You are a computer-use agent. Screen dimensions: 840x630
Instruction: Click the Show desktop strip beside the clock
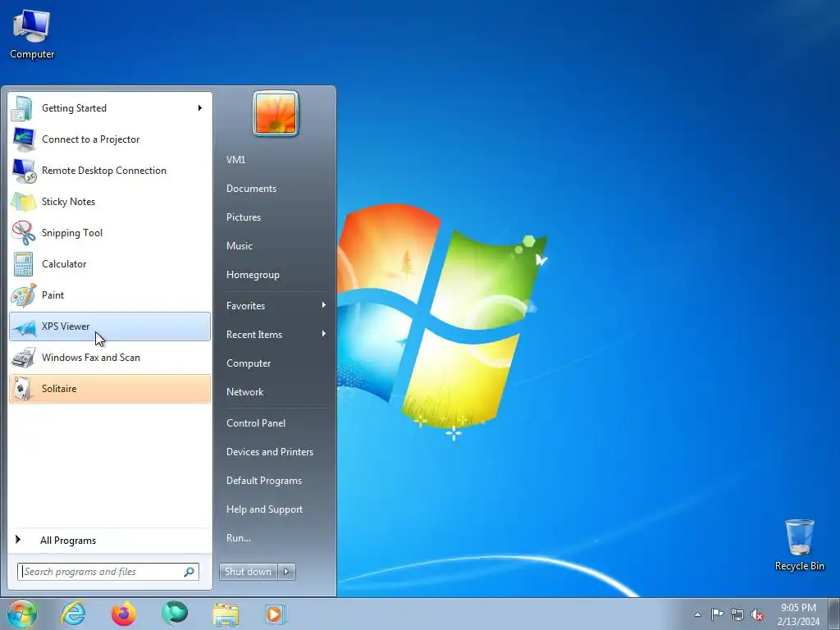(x=834, y=614)
